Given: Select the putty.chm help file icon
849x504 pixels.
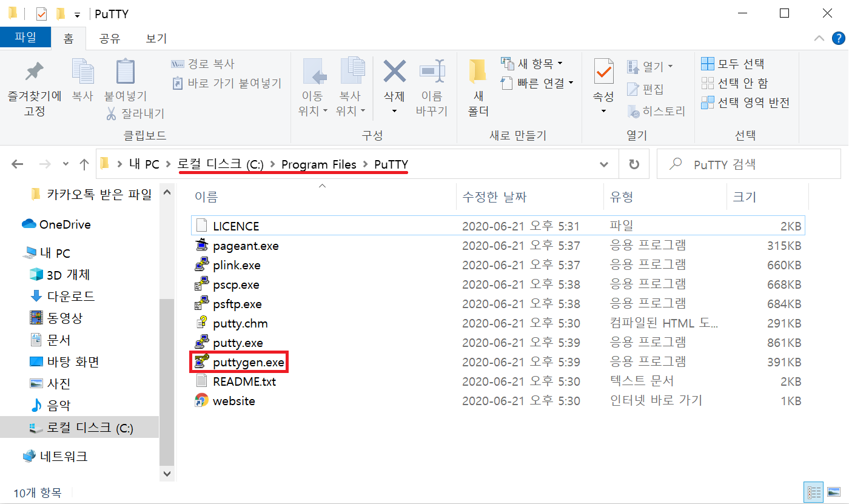Looking at the screenshot, I should [x=201, y=323].
